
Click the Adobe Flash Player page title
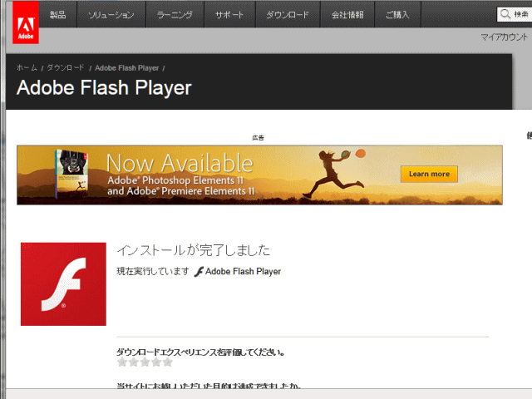point(104,88)
